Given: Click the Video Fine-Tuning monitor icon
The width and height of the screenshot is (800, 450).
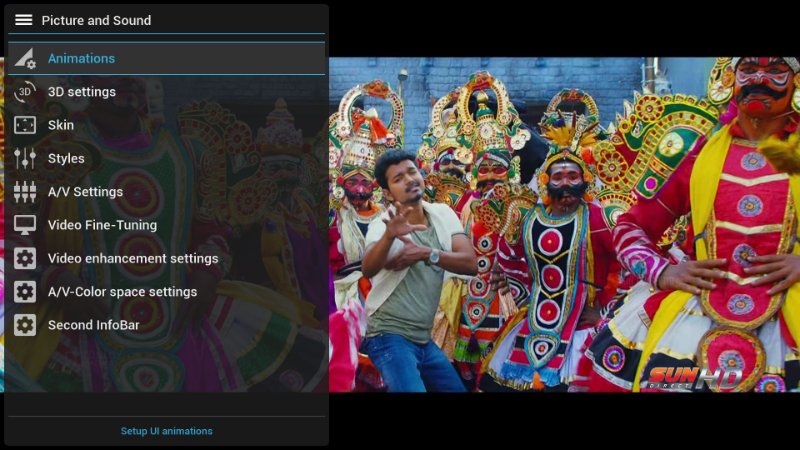Looking at the screenshot, I should pos(24,225).
